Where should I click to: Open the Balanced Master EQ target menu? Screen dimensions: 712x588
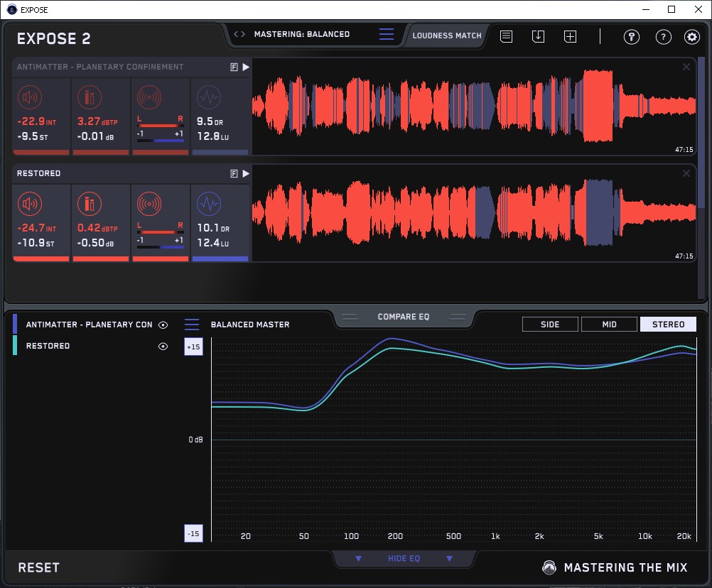pyautogui.click(x=192, y=325)
